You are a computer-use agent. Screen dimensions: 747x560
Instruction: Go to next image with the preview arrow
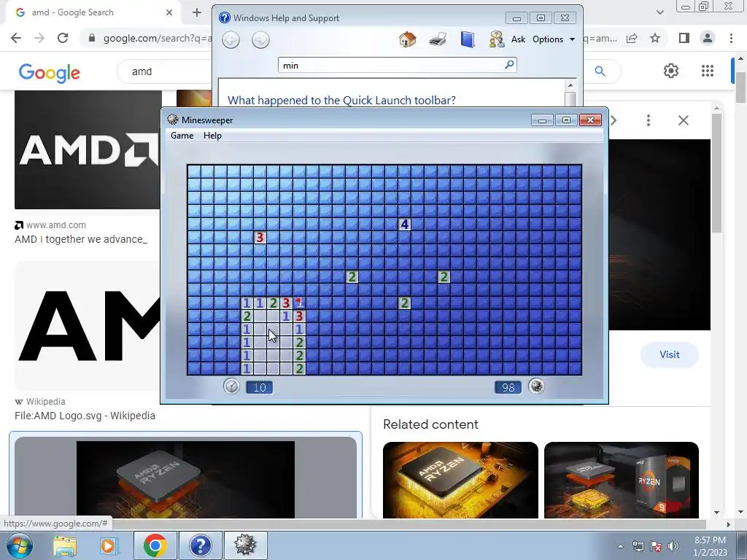click(x=614, y=120)
